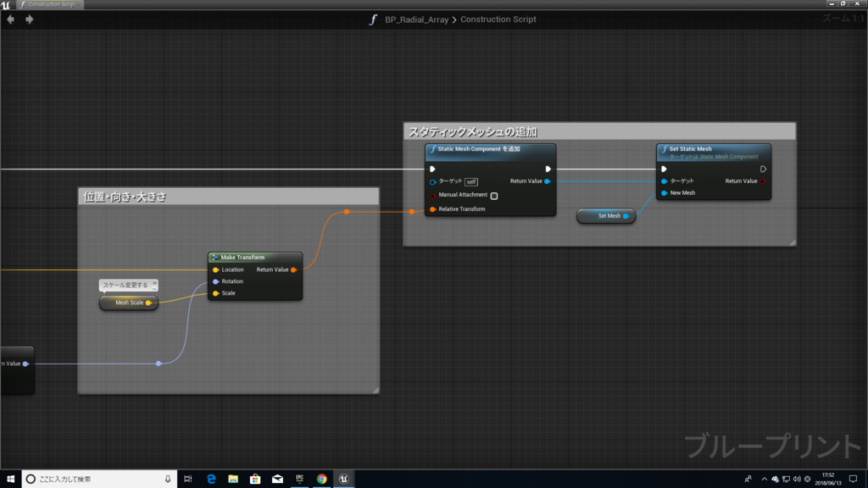Open the Windows Start menu
Viewport: 868px width, 488px height.
point(10,480)
